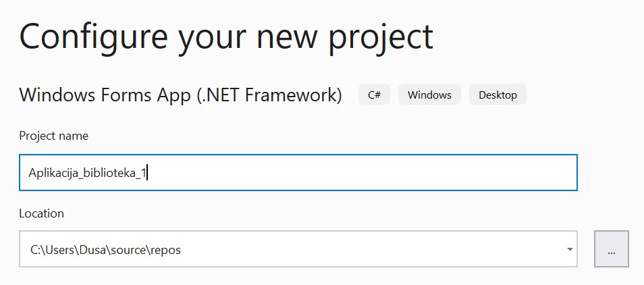Click "Windows Forms App (.NET Framework)" template title
The width and height of the screenshot is (644, 285).
pos(180,95)
